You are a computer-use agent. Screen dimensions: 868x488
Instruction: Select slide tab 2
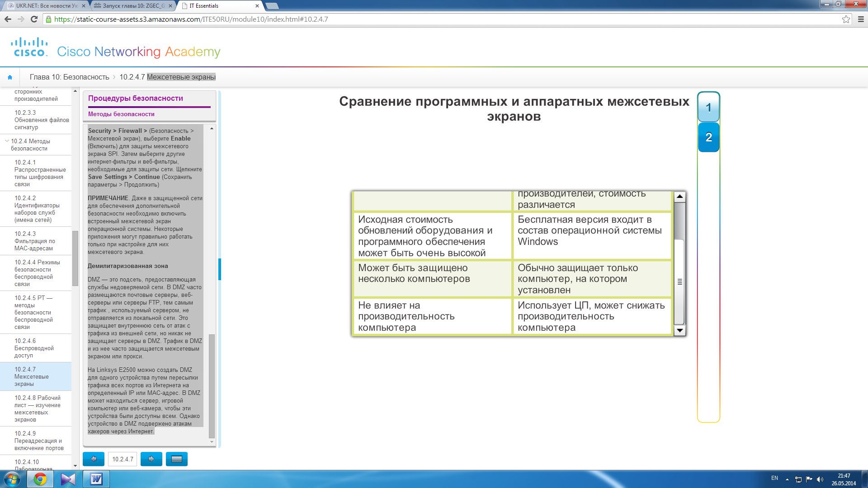(708, 137)
